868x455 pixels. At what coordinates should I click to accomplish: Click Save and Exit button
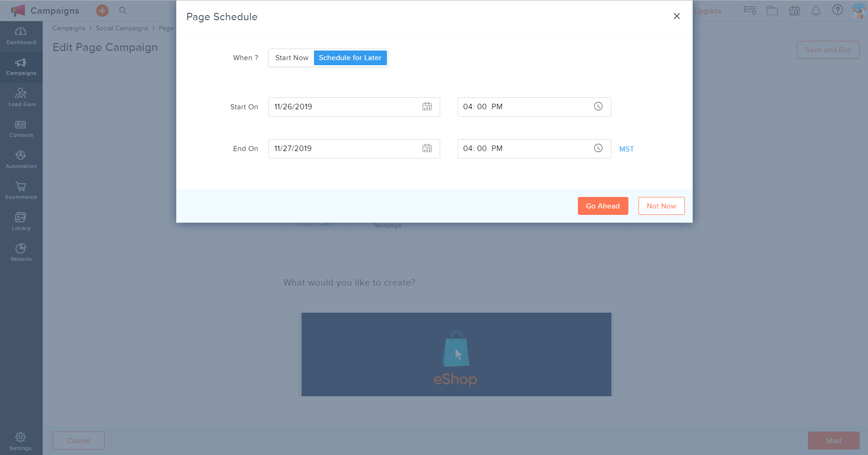tap(828, 50)
